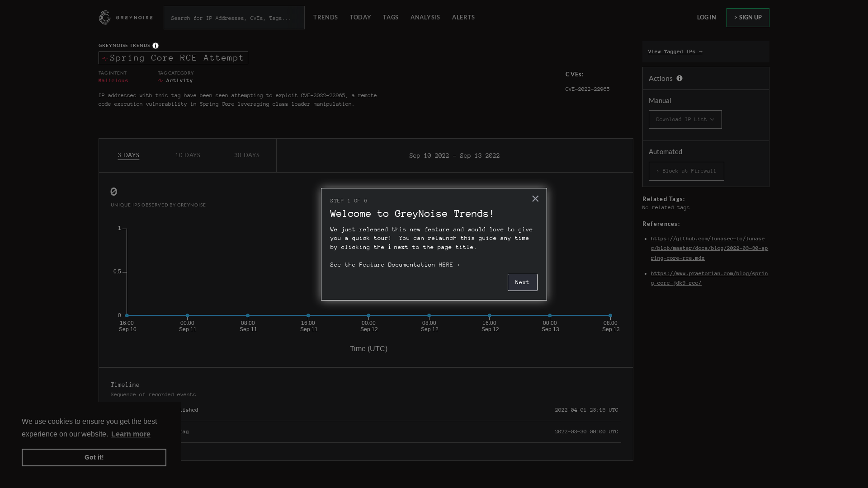Follow the View Tagged IPs link
The image size is (868, 488).
[675, 52]
